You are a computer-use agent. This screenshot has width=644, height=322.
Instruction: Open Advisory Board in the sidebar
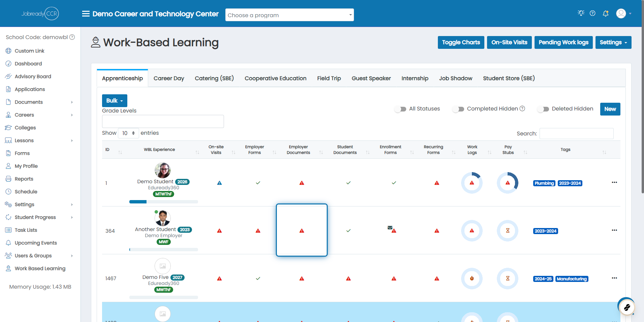click(x=33, y=76)
